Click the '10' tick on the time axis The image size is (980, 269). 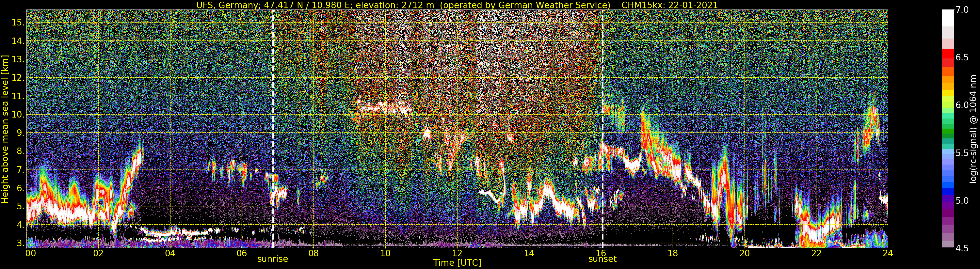tap(385, 253)
